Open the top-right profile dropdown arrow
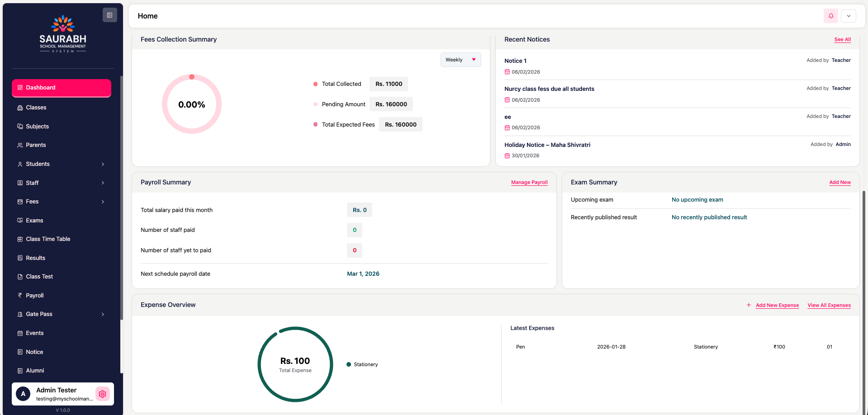This screenshot has height=415, width=868. pos(849,16)
